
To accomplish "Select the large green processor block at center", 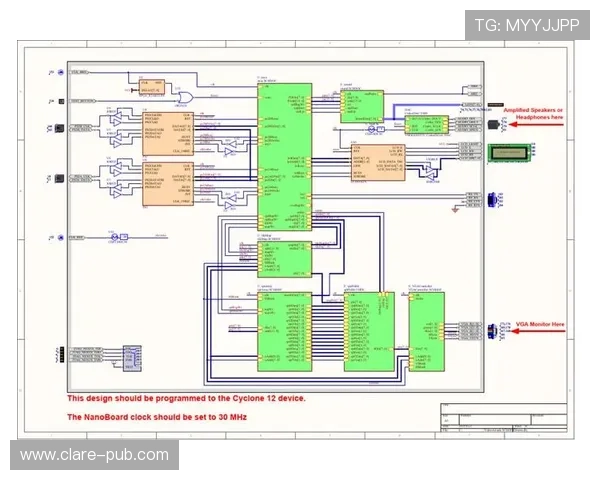I will point(285,156).
